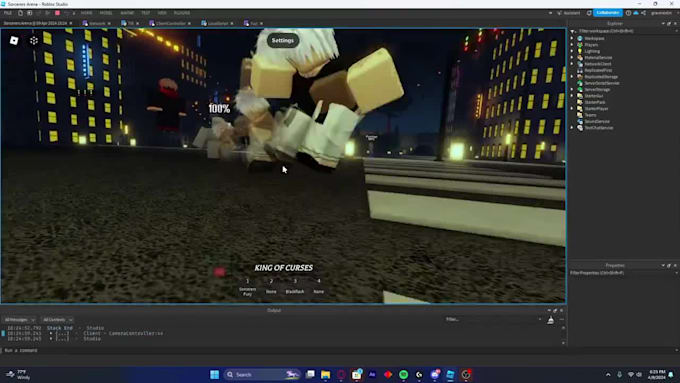The width and height of the screenshot is (680, 383).
Task: Switch to the PLUGINS ribbon tab
Action: (182, 13)
